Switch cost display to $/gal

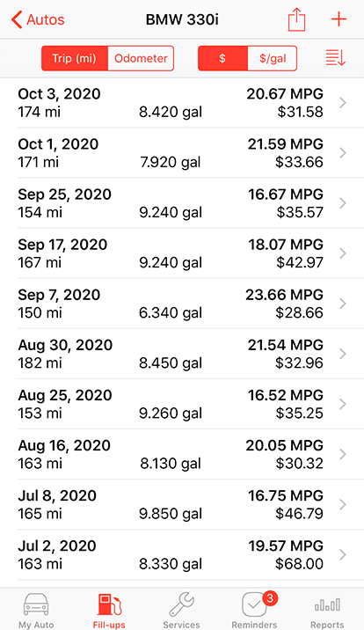273,58
